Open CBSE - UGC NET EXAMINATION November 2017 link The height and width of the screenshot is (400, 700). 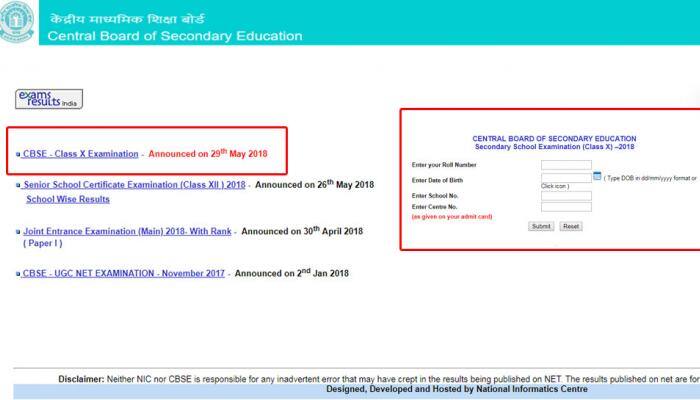(124, 273)
